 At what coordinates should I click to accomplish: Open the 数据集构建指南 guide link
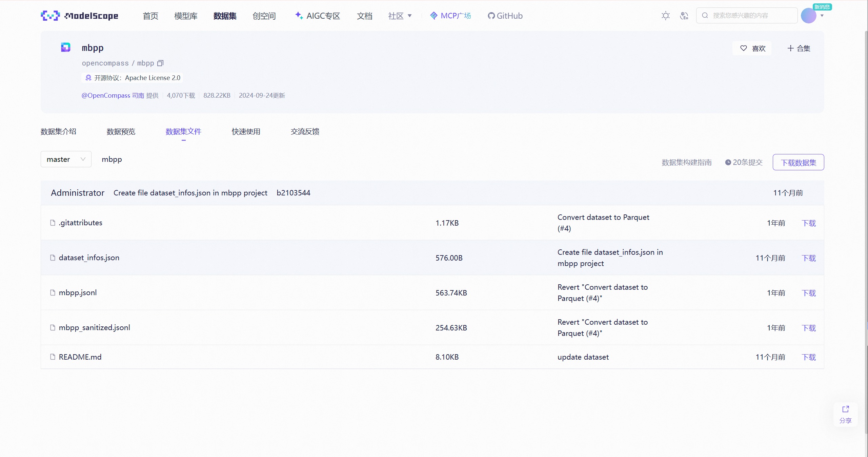click(687, 162)
